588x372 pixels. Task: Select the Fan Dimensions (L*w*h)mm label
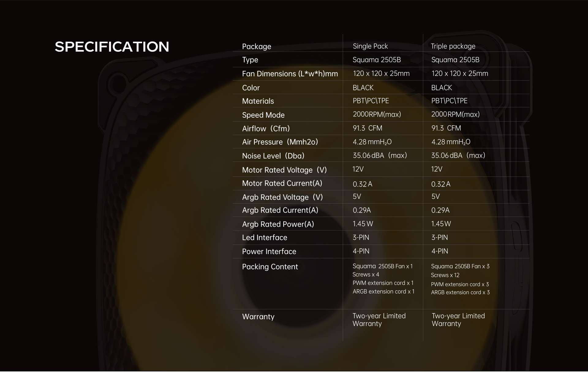coord(290,74)
